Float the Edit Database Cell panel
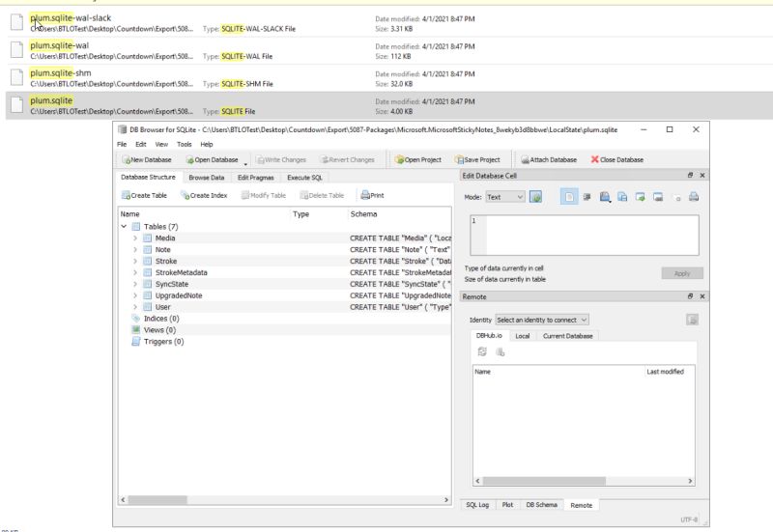Screen dimensions: 773x532 [x=690, y=176]
